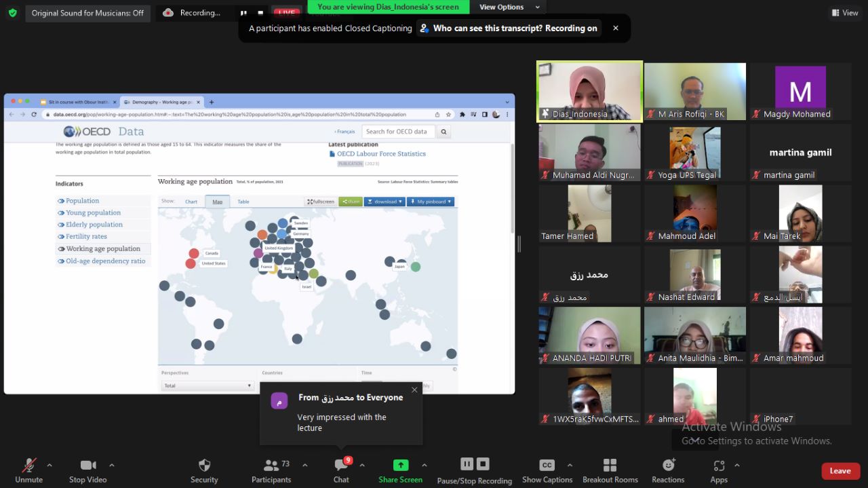This screenshot has height=488, width=868.
Task: Click the Search for OECD data field
Action: 399,132
